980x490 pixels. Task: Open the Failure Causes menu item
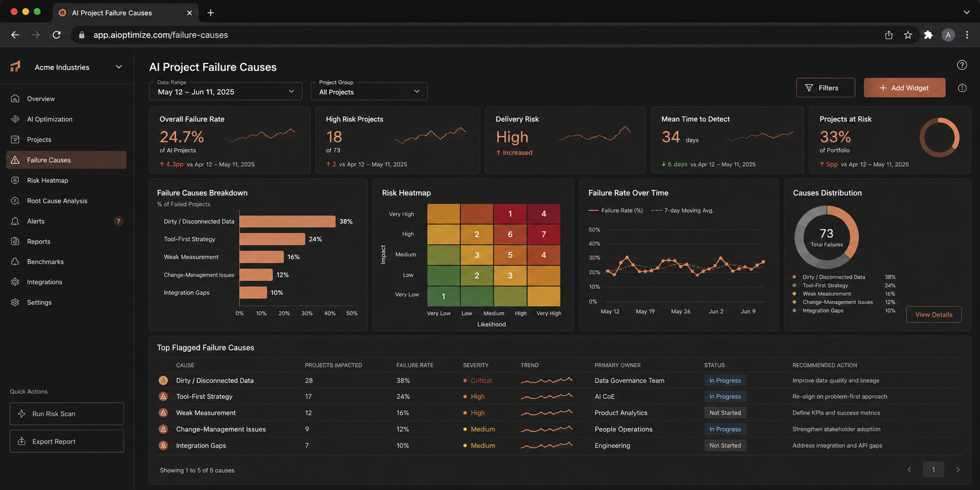[x=66, y=160]
